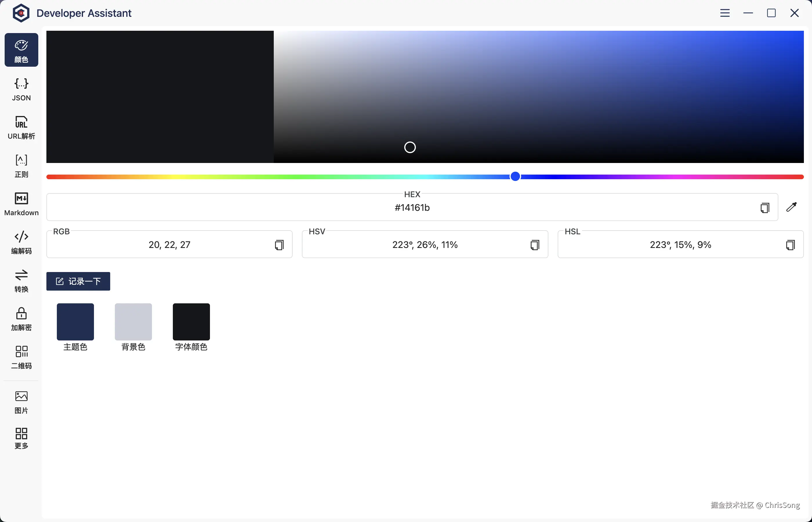Show 更多 more tools

coord(21,438)
